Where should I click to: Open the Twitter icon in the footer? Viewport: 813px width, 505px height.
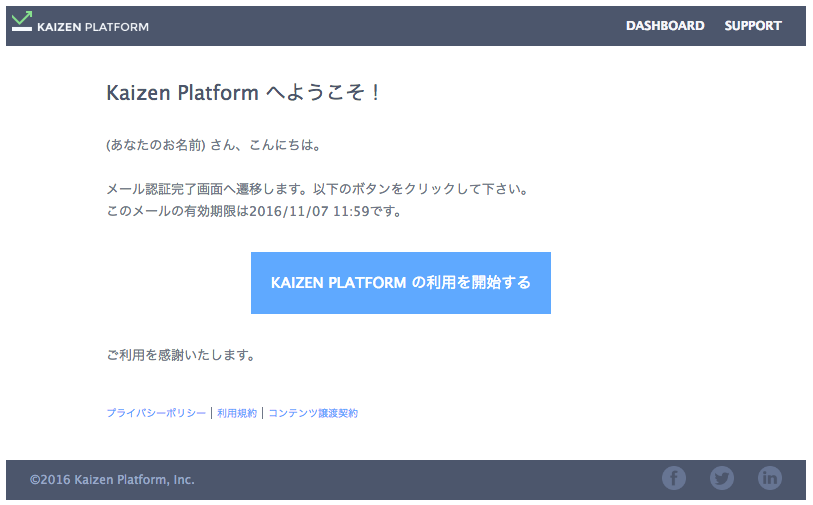tap(722, 478)
